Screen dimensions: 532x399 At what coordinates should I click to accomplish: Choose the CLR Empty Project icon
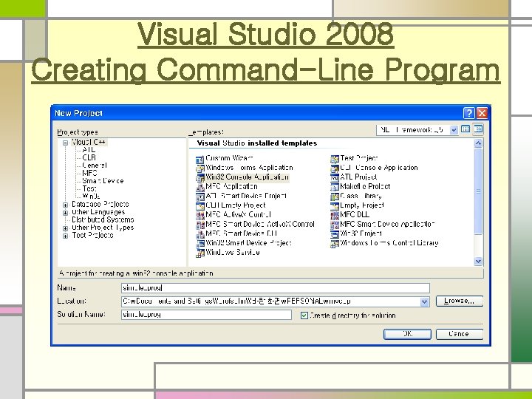point(199,205)
